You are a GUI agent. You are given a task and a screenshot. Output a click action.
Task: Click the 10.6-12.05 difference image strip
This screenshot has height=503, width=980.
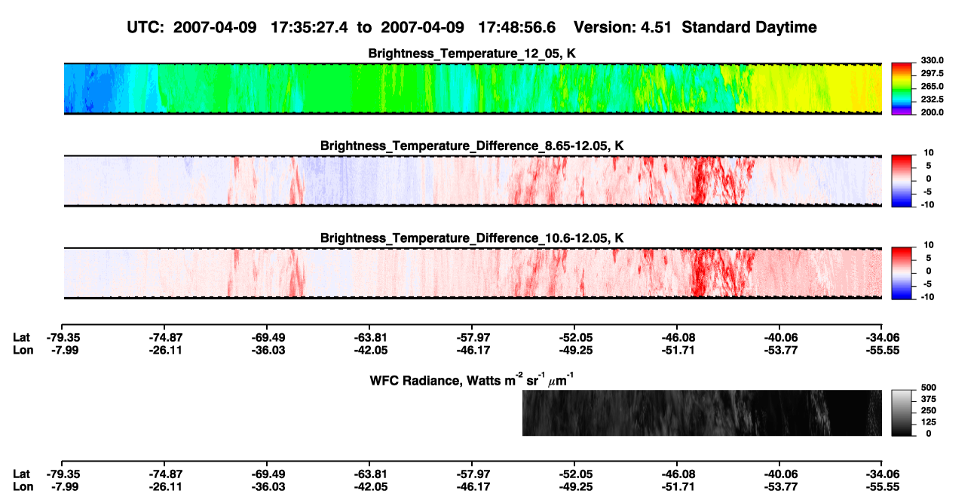(473, 273)
